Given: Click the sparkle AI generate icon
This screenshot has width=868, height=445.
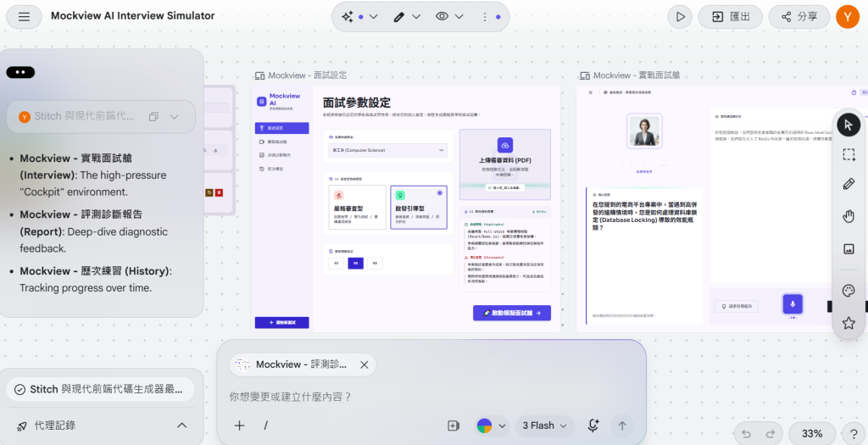Looking at the screenshot, I should point(347,17).
